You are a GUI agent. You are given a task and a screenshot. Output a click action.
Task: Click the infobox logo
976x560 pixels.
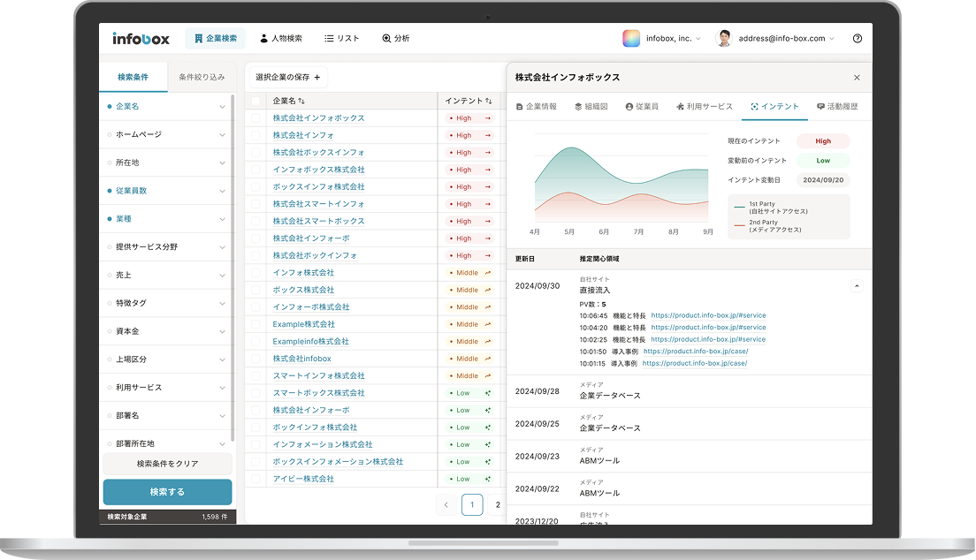click(141, 39)
